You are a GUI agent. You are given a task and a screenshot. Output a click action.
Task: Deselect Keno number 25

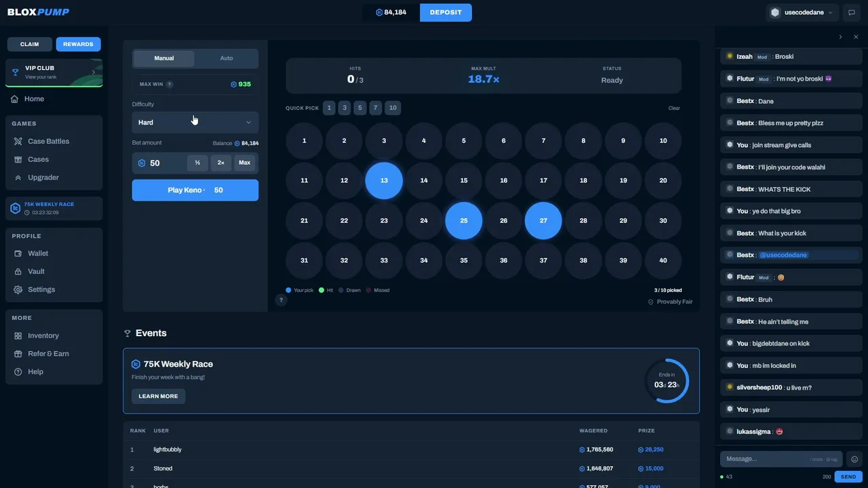pos(464,220)
